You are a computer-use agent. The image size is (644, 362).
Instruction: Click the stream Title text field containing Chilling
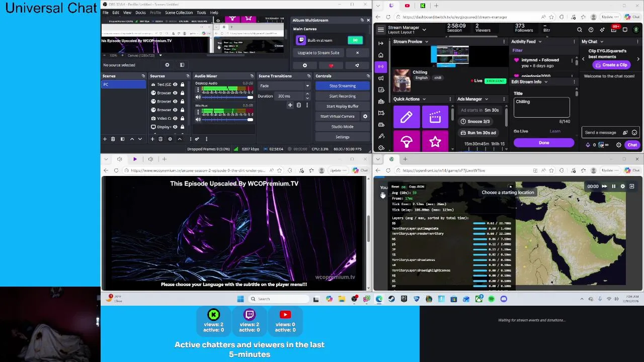click(x=541, y=107)
